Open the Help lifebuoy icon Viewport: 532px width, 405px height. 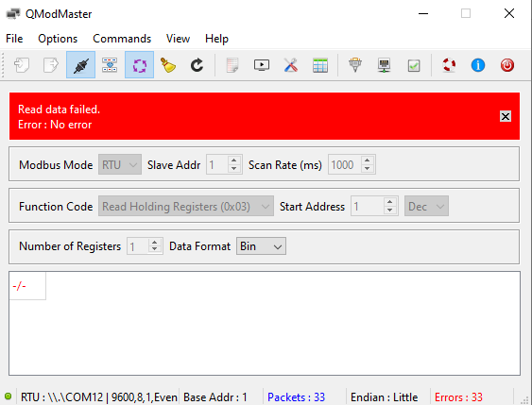(449, 65)
